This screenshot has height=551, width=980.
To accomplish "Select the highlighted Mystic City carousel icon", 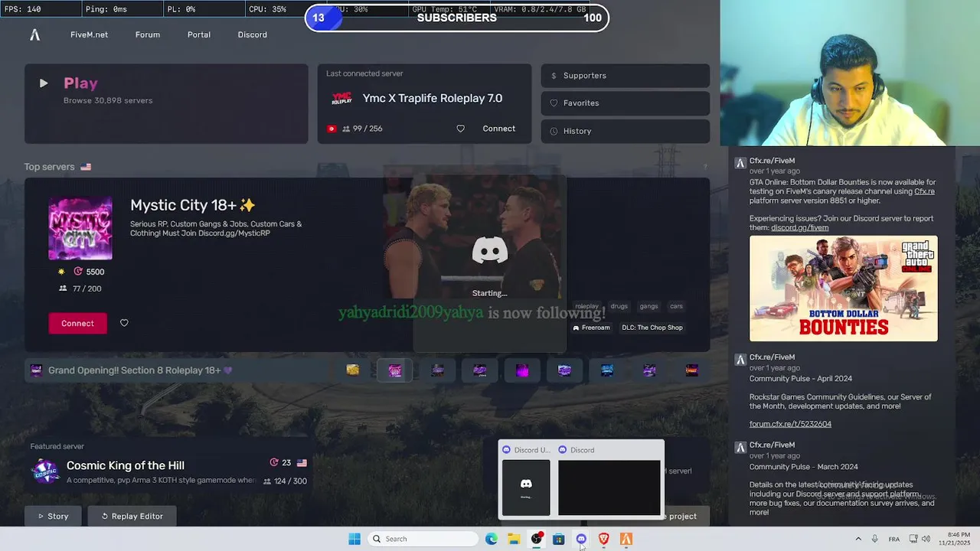I will pos(395,370).
